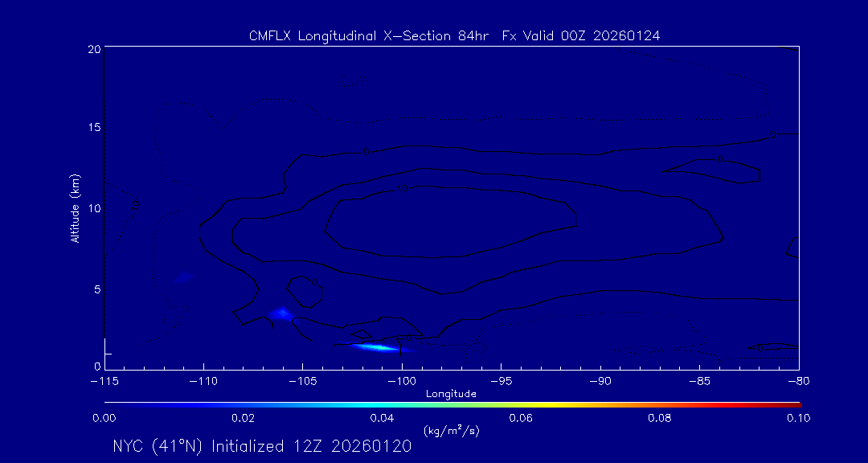Click the -115 longitude tick label

104,381
